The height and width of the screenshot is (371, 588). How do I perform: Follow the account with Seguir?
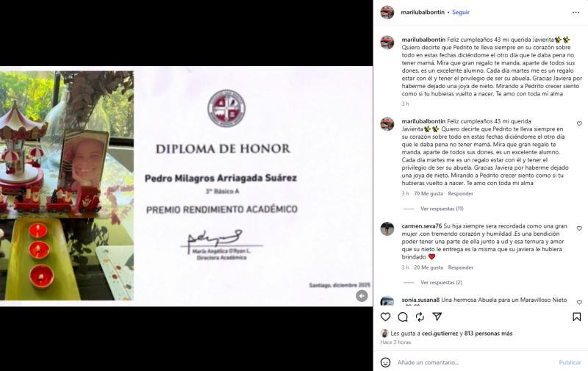461,12
